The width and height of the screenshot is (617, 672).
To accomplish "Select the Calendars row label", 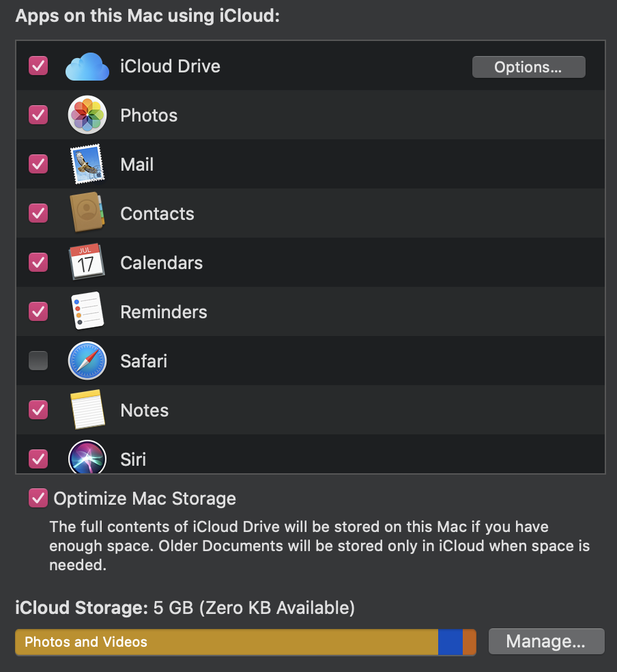I will (x=161, y=263).
